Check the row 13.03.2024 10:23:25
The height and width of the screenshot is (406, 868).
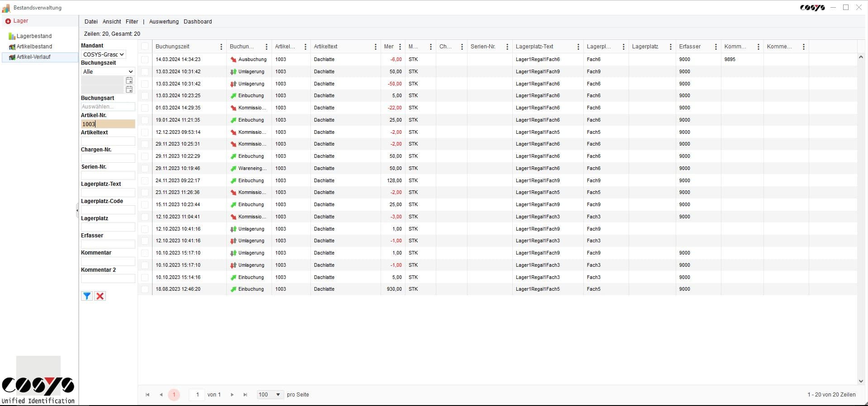point(145,96)
